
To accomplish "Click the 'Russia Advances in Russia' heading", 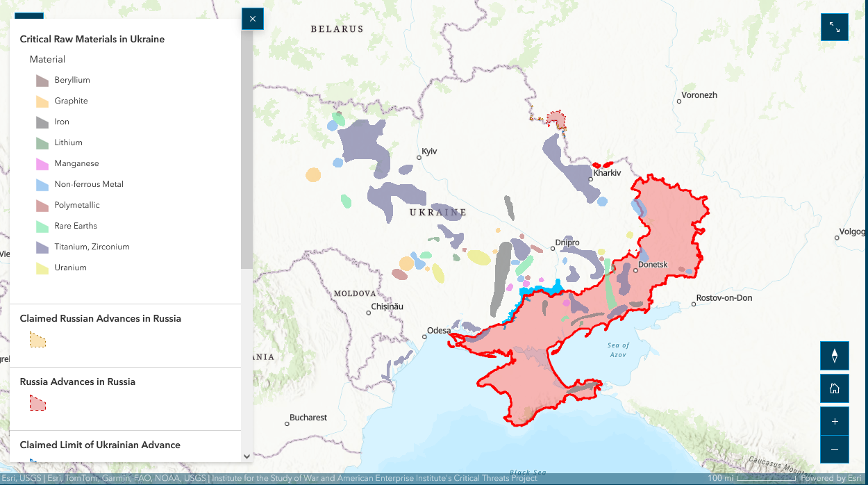I will [78, 382].
